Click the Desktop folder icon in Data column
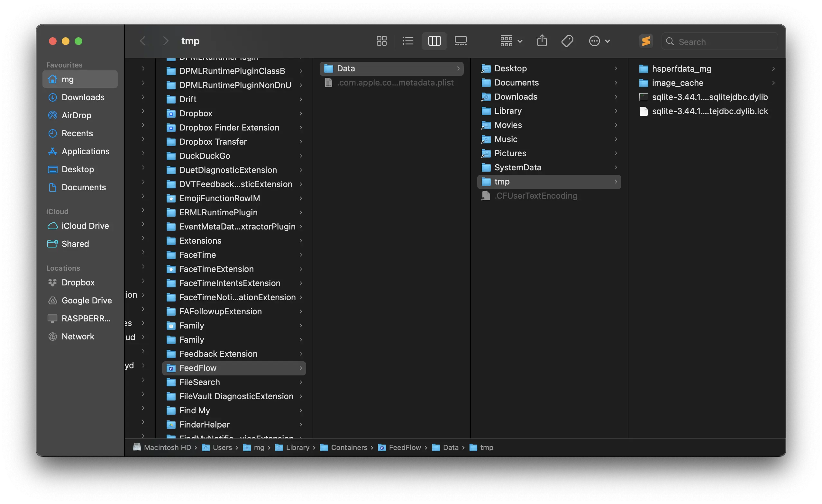Viewport: 822px width, 504px height. coord(486,69)
